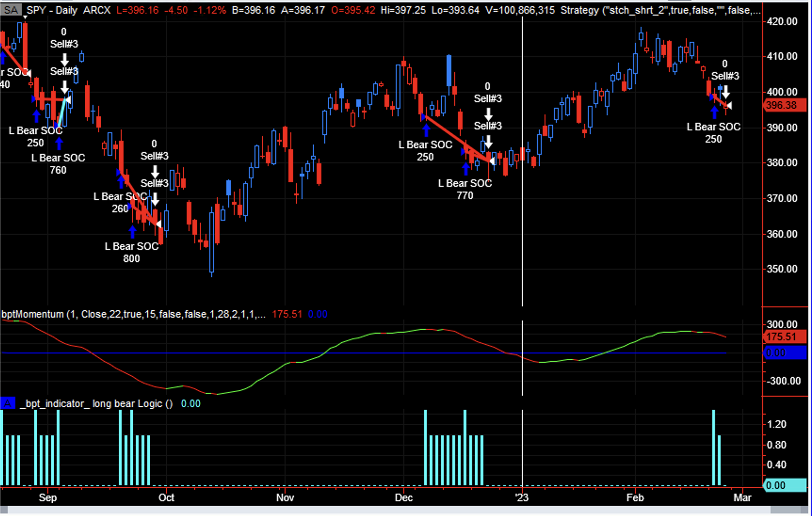This screenshot has height=516, width=812.
Task: Click the cyan 0.00 marker on the bottom axis
Action: [x=784, y=485]
